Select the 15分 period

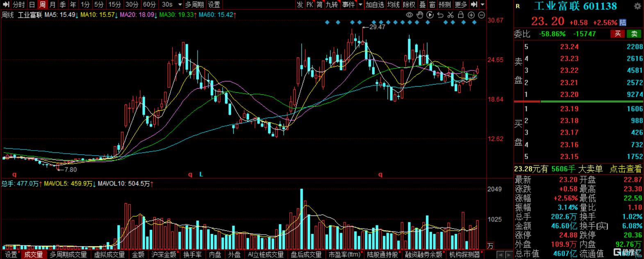[114, 5]
